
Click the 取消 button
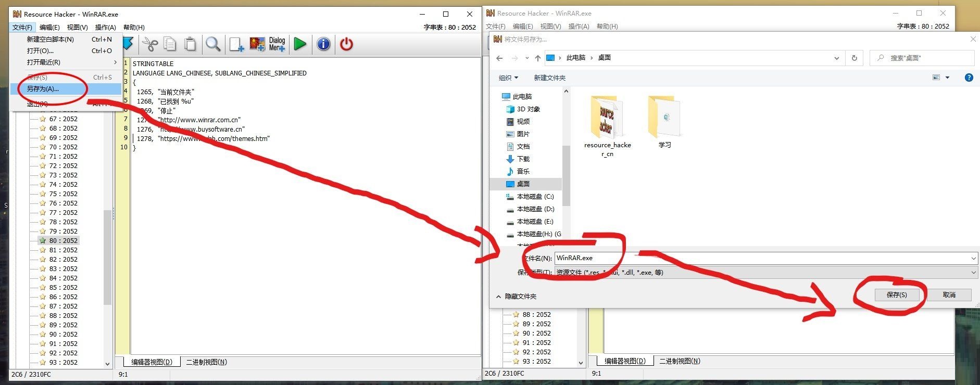[949, 295]
